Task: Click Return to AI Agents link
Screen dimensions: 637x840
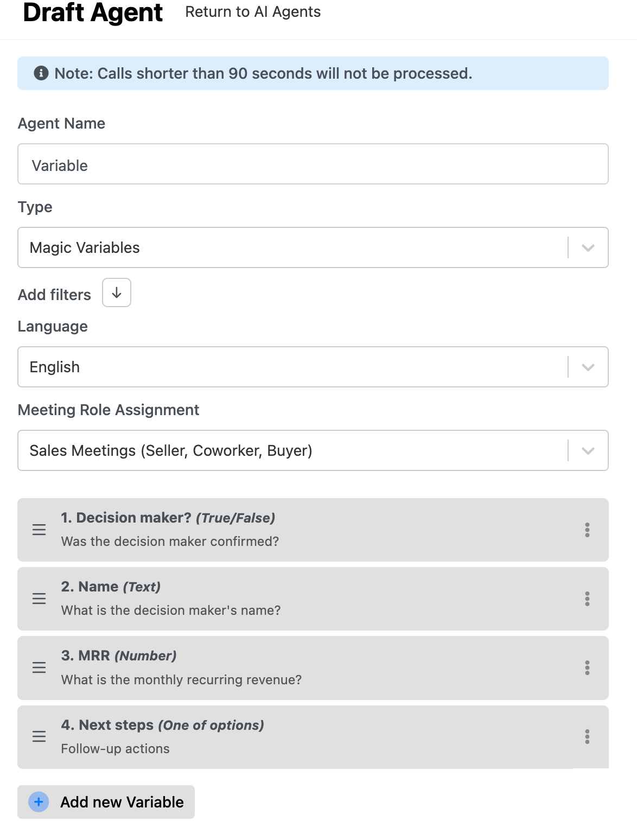Action: coord(253,12)
